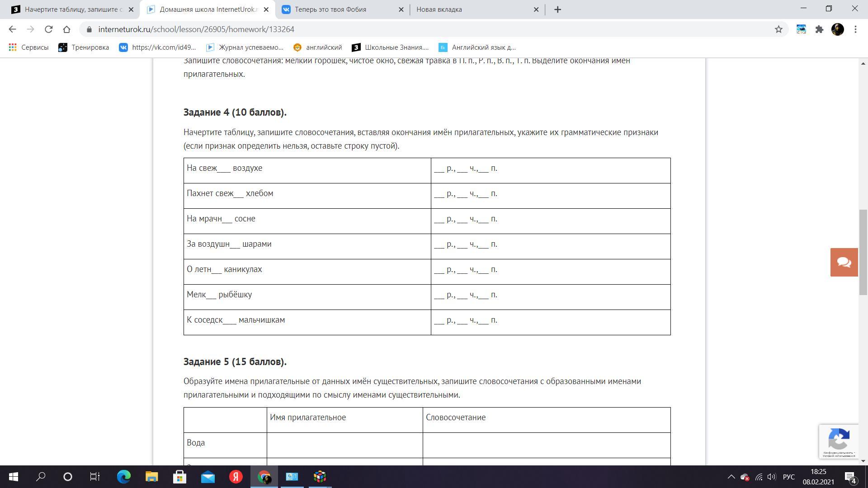Image resolution: width=868 pixels, height=488 pixels.
Task: Switch to 'Новая вкладка' tab
Action: click(470, 9)
